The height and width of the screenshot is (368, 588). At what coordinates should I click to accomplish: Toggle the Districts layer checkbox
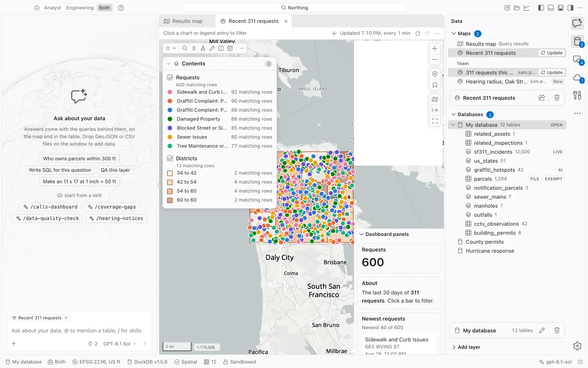coord(170,158)
